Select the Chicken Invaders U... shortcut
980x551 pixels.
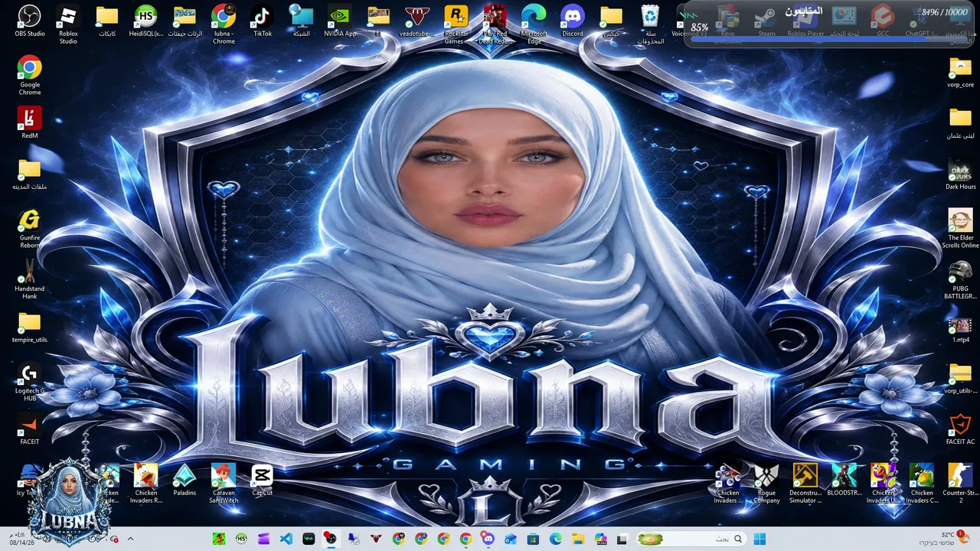884,484
